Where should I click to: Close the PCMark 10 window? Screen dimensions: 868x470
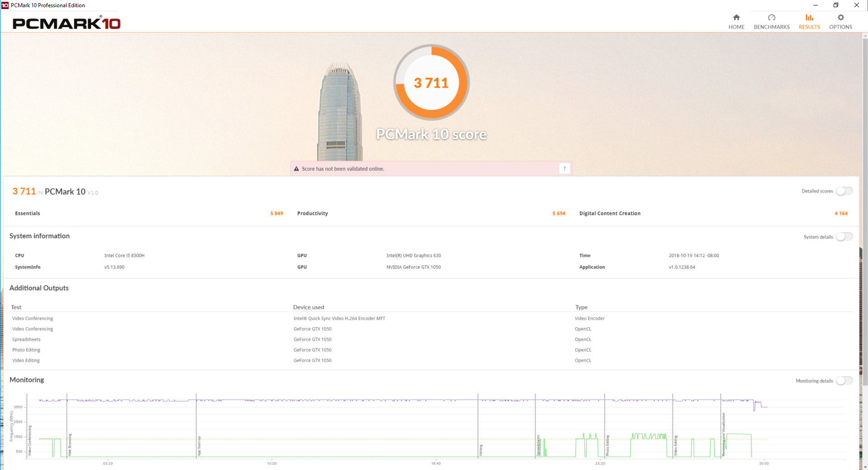[857, 5]
